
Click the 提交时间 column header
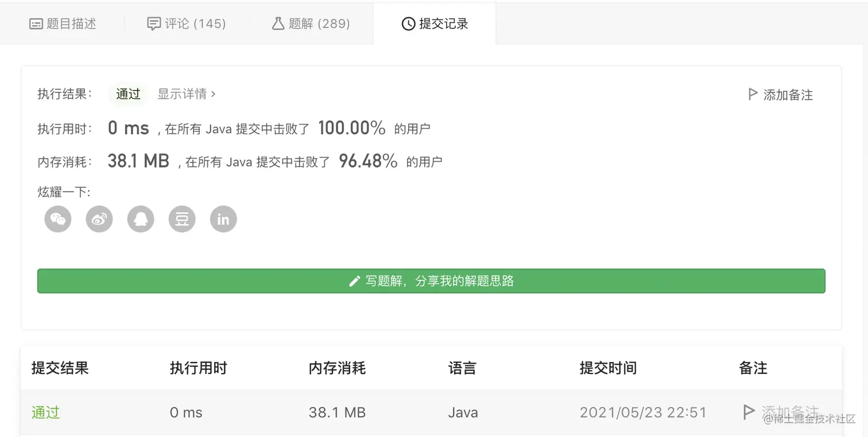coord(608,368)
